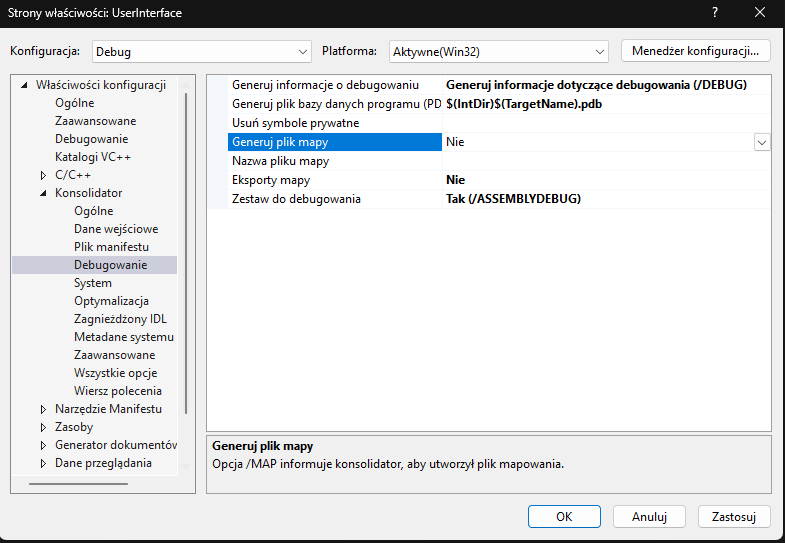
Task: Select Plik manifestu under Konsolidator
Action: [x=111, y=247]
